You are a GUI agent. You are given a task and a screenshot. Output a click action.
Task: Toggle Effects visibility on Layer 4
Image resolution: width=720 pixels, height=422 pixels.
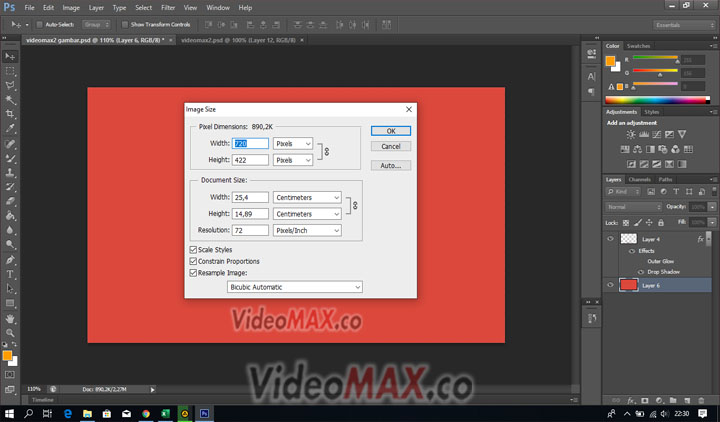point(632,251)
